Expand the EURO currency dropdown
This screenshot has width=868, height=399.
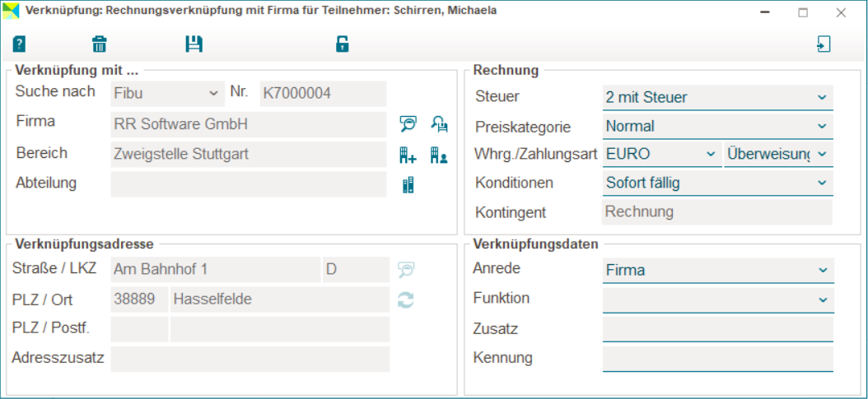click(x=661, y=154)
